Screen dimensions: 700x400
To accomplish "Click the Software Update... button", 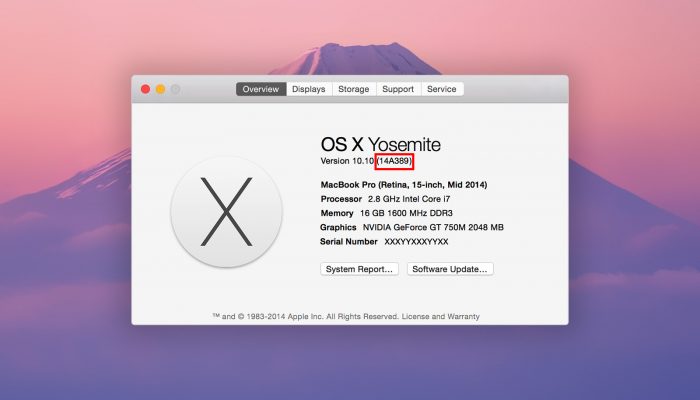I will [450, 269].
